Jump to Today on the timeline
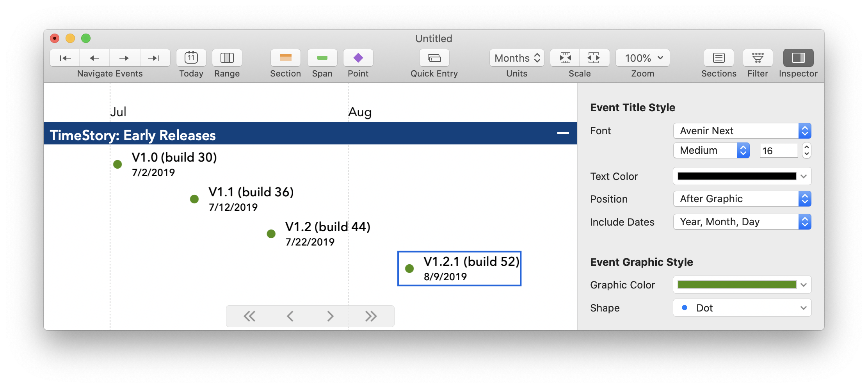868x388 pixels. pos(191,58)
